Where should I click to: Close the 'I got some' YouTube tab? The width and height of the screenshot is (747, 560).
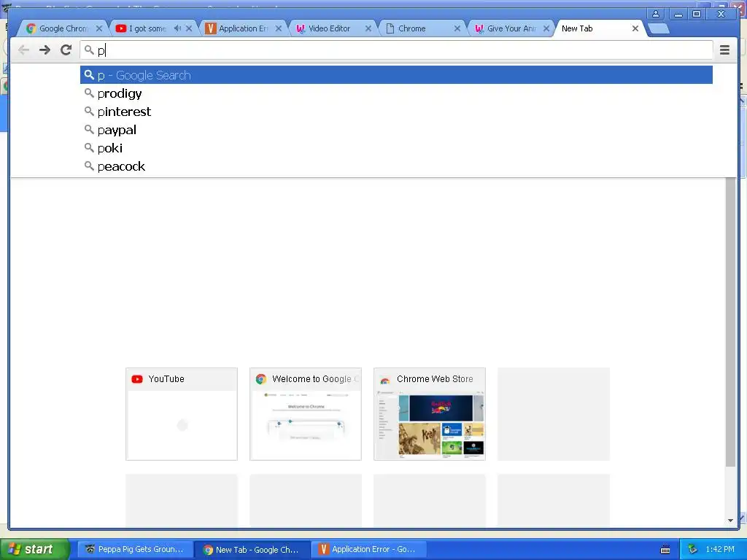(x=189, y=28)
